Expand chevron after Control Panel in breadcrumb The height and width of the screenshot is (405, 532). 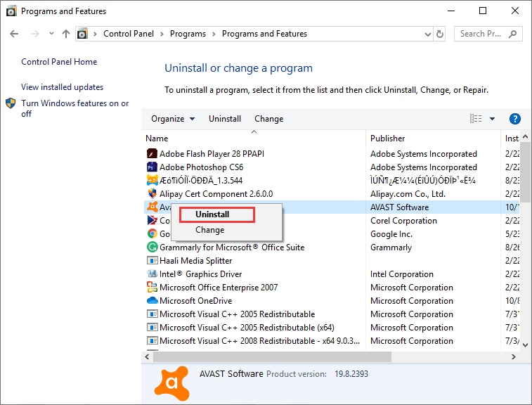pyautogui.click(x=162, y=34)
